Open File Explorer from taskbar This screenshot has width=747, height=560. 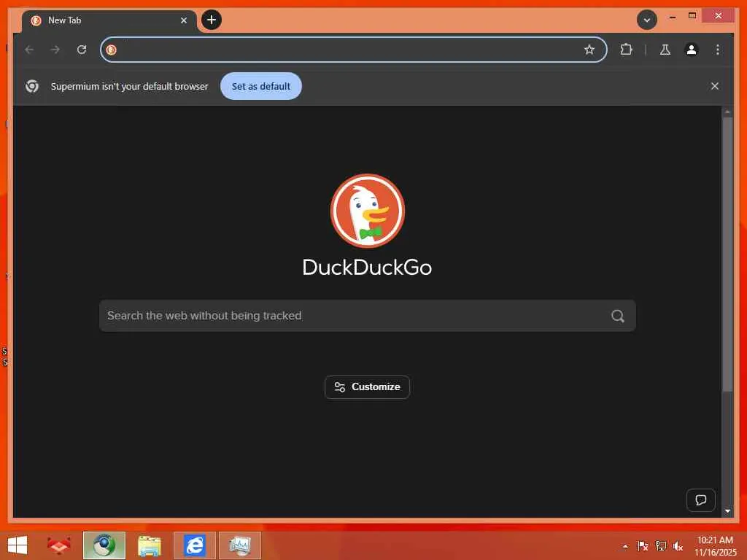149,545
